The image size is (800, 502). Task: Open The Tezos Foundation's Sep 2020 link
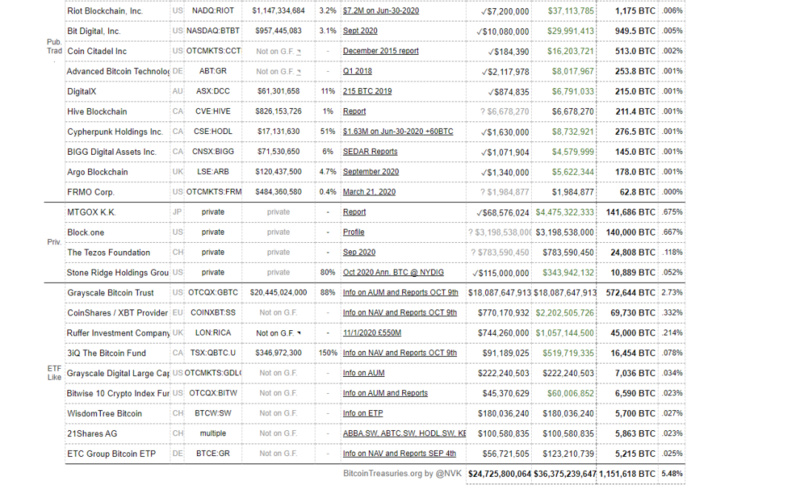(x=359, y=252)
